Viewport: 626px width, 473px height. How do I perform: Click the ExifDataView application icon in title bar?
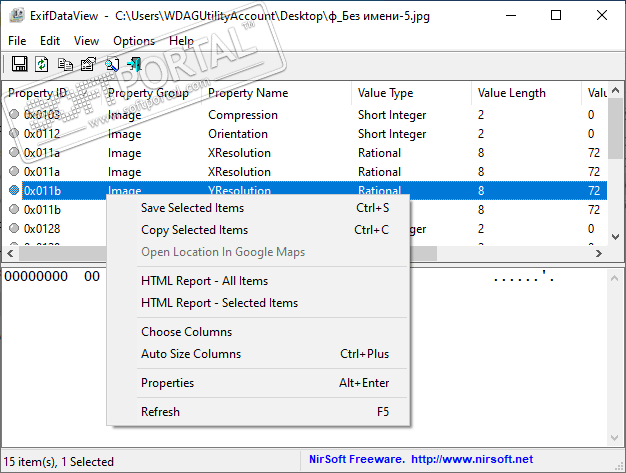(17, 15)
